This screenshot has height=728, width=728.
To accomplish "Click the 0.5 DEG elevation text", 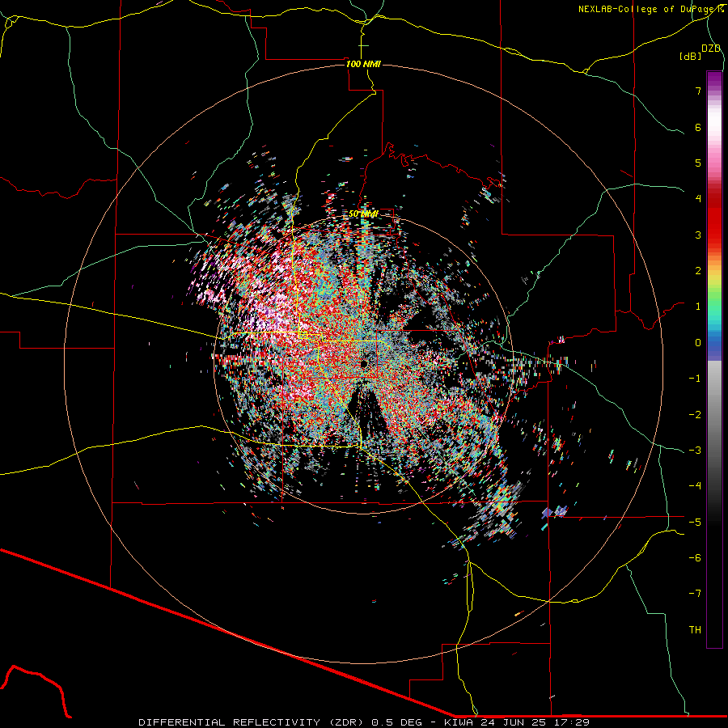I will 396,722.
